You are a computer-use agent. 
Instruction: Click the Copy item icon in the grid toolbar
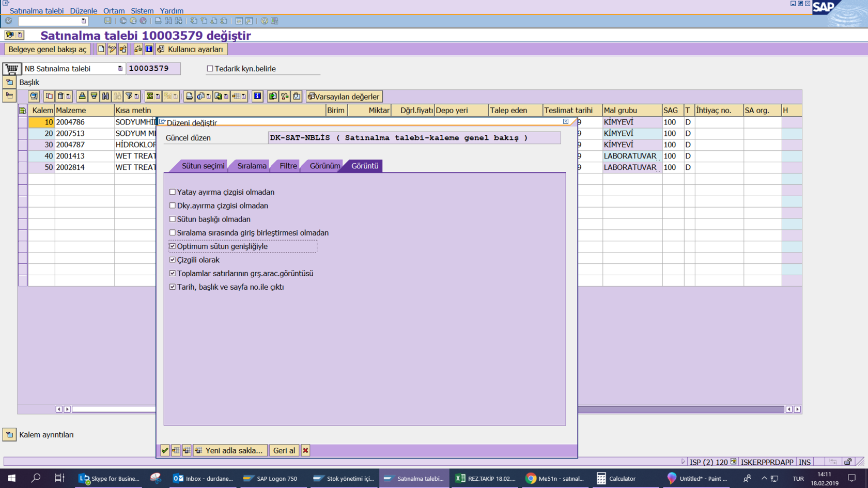pyautogui.click(x=49, y=96)
